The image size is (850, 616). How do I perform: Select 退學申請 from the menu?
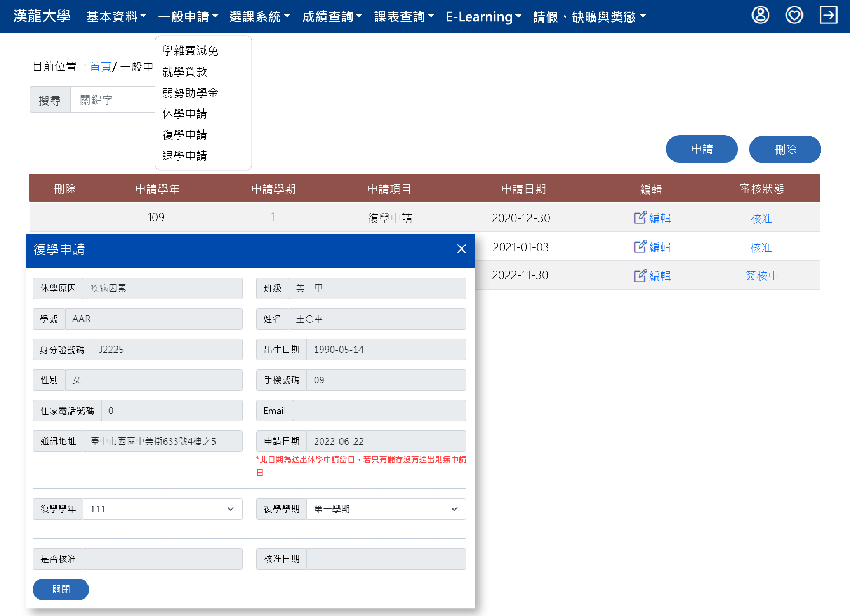tap(184, 156)
